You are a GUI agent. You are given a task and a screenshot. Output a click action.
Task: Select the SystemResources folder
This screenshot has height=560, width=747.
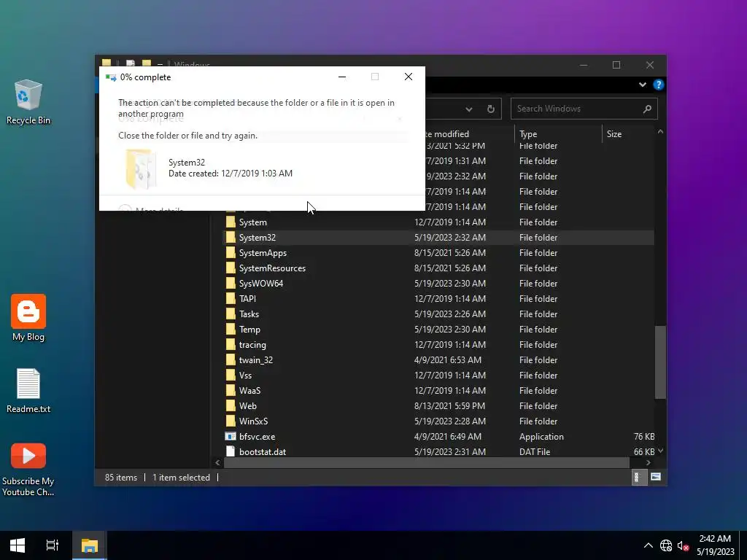point(272,268)
